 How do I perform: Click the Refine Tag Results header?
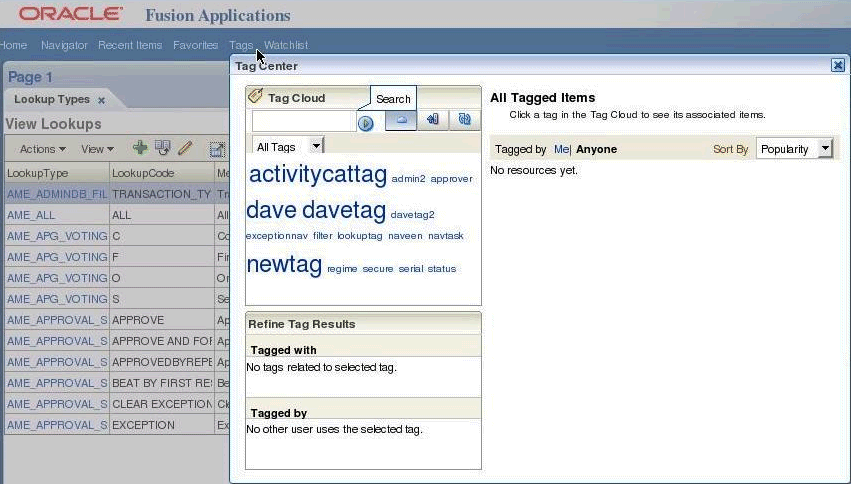pyautogui.click(x=301, y=324)
